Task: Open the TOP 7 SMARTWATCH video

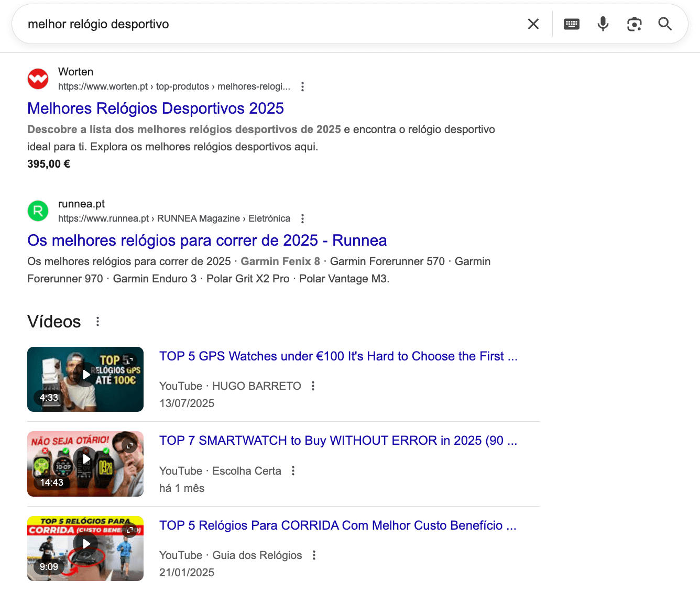Action: tap(338, 441)
